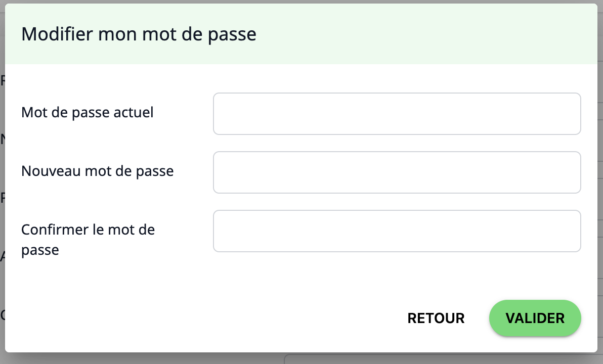Click the Mot de passe actuel input field
The height and width of the screenshot is (364, 603).
tap(397, 114)
